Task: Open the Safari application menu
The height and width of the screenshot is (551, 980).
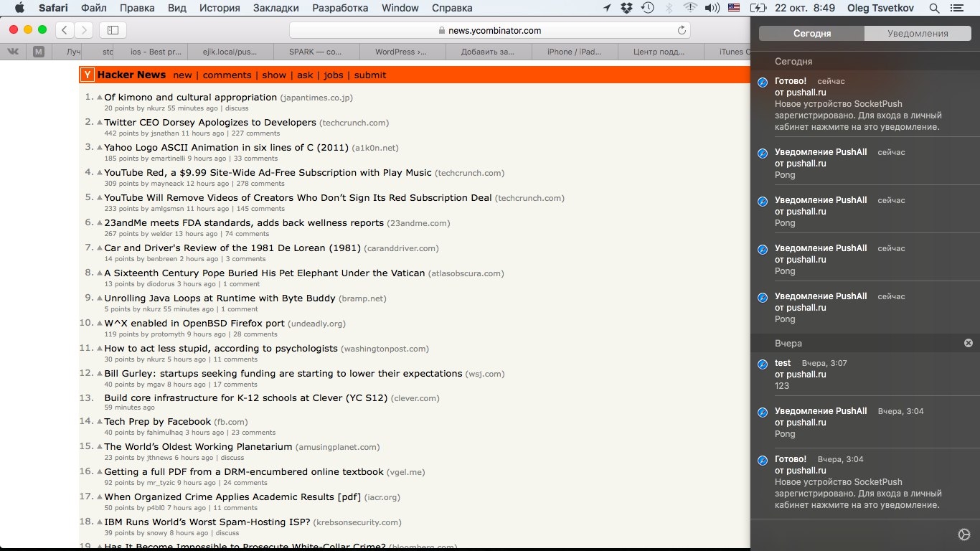Action: pos(53,8)
